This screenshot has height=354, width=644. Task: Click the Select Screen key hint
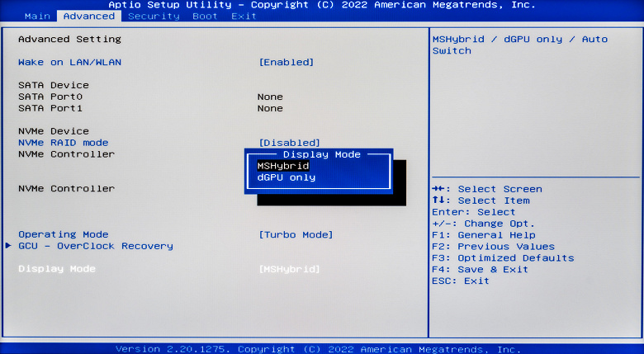(x=487, y=189)
